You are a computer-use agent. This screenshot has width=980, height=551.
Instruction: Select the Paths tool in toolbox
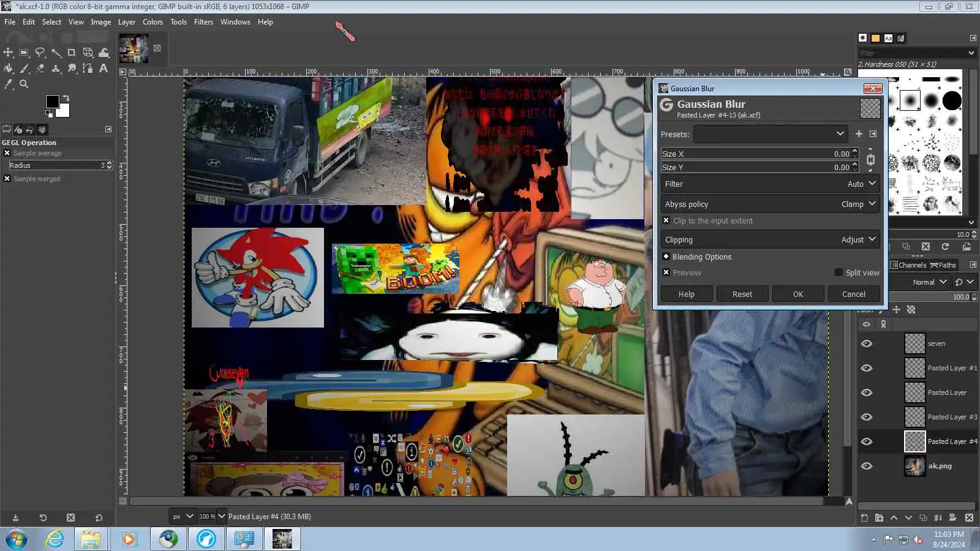pyautogui.click(x=88, y=69)
